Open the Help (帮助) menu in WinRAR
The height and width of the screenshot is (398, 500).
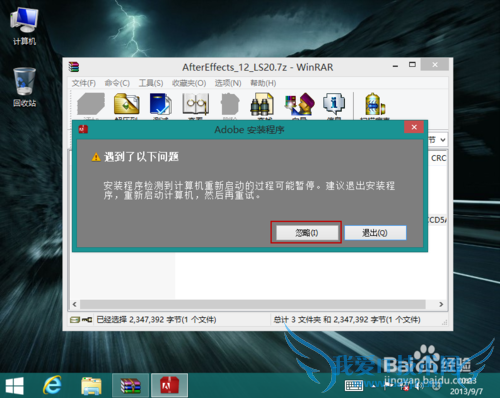263,83
